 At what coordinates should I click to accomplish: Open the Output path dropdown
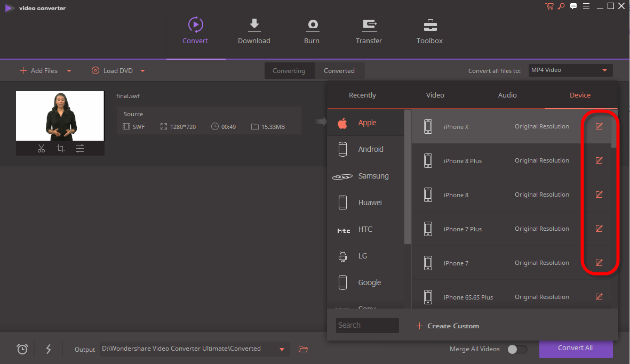click(282, 349)
